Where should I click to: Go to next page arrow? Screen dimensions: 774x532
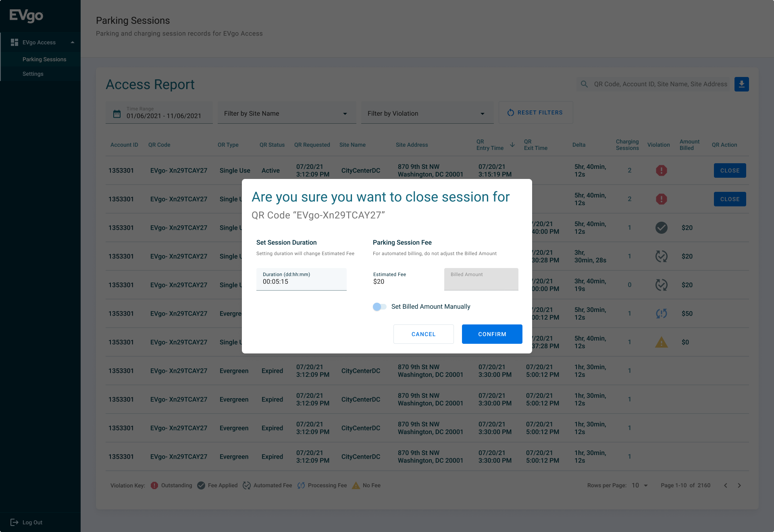(x=739, y=485)
